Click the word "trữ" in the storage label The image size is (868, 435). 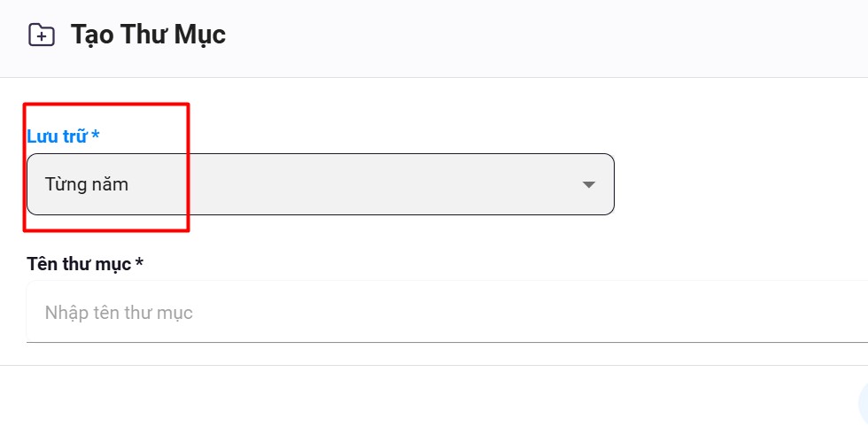[74, 136]
